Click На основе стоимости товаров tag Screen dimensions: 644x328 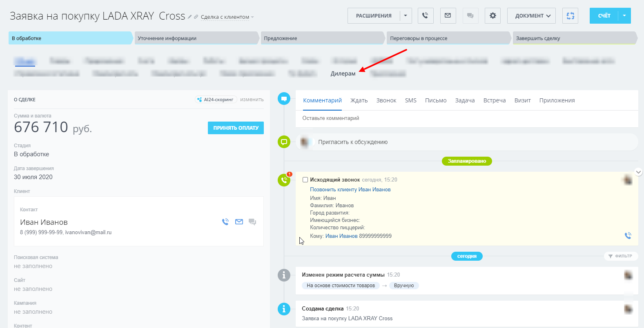pos(341,286)
